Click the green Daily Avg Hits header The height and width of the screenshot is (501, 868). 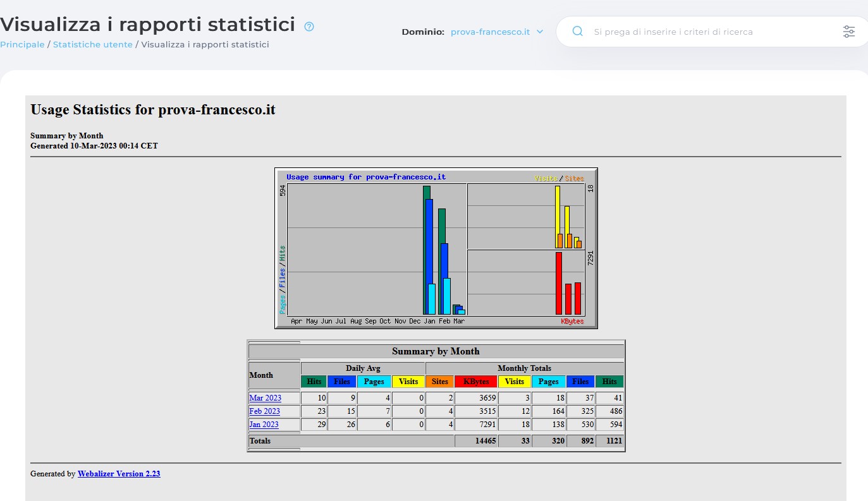(x=314, y=382)
